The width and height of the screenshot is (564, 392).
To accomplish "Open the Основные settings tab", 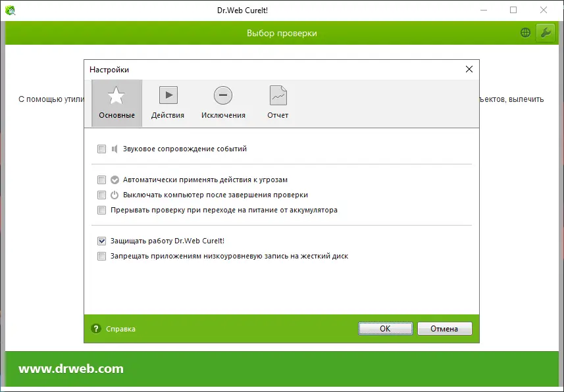I will click(116, 103).
